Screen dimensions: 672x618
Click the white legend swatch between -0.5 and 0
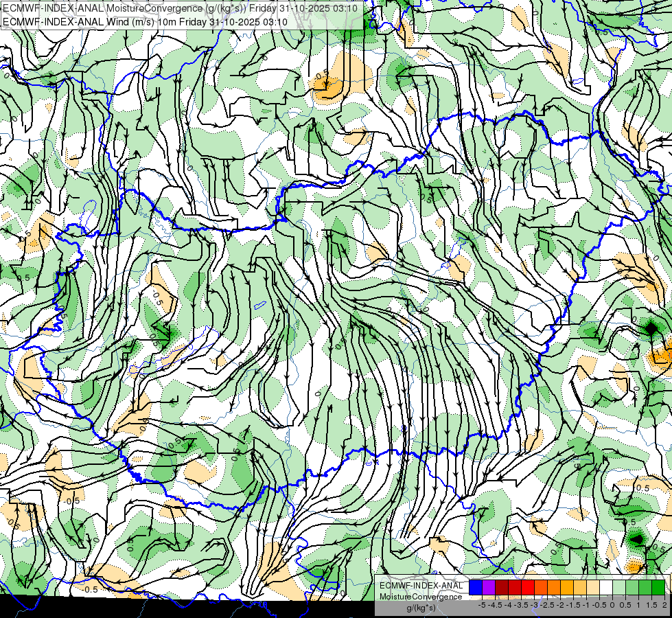tap(606, 587)
